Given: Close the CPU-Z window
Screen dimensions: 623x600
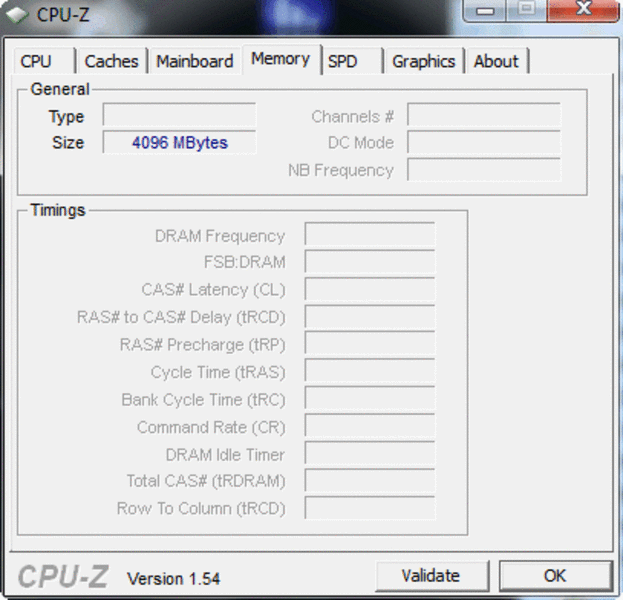Looking at the screenshot, I should tap(583, 10).
